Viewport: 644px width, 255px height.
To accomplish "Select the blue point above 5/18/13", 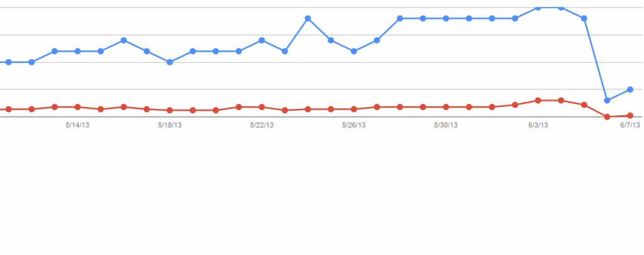I will [170, 62].
